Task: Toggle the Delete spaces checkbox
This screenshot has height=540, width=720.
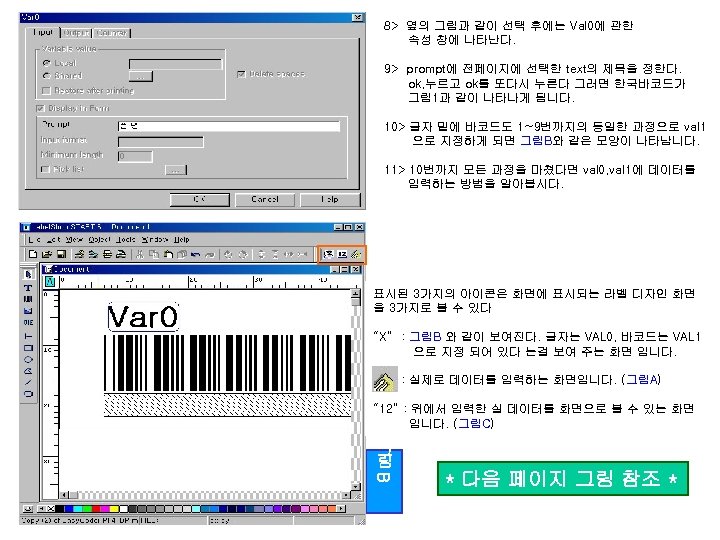Action: coord(241,74)
